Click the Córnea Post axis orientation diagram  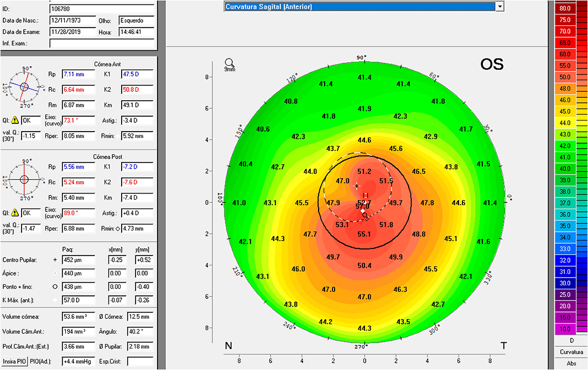[x=23, y=178]
